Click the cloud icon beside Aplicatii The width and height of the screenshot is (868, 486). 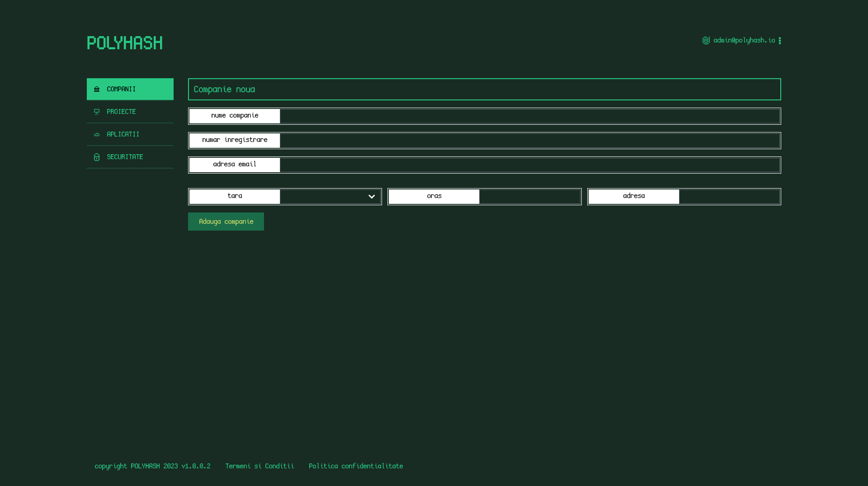click(x=97, y=135)
